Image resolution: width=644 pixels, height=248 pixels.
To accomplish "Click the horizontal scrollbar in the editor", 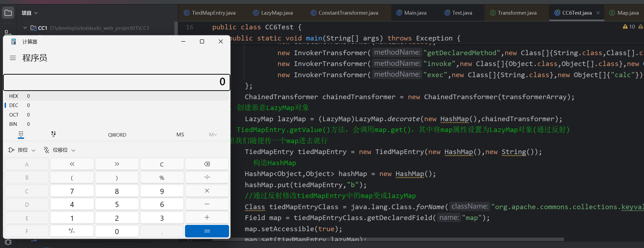I will tap(388, 239).
